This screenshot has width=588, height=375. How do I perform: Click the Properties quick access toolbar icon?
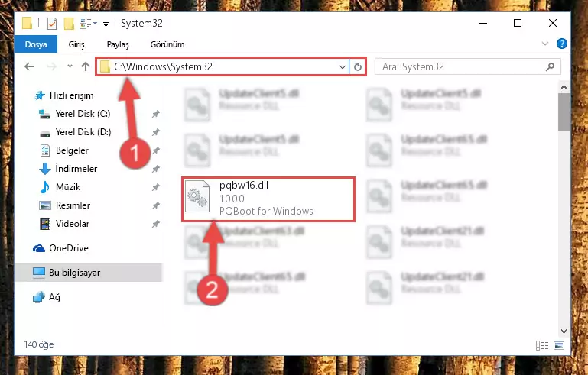(x=52, y=24)
